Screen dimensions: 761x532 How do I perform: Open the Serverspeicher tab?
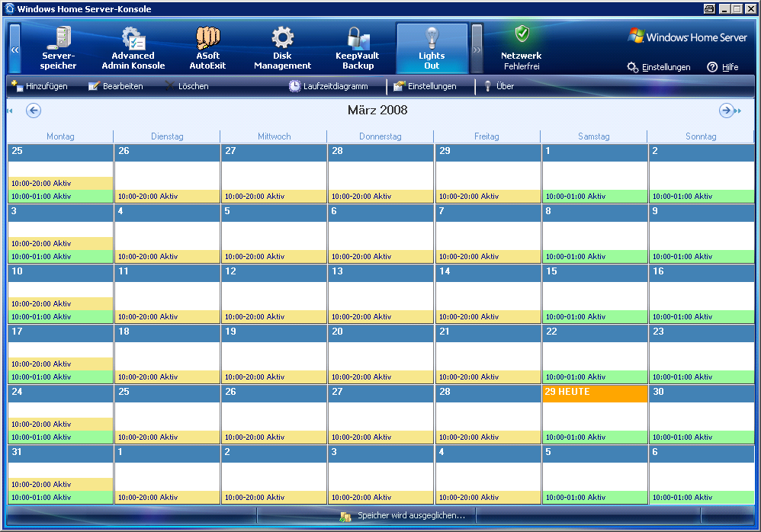tap(58, 49)
